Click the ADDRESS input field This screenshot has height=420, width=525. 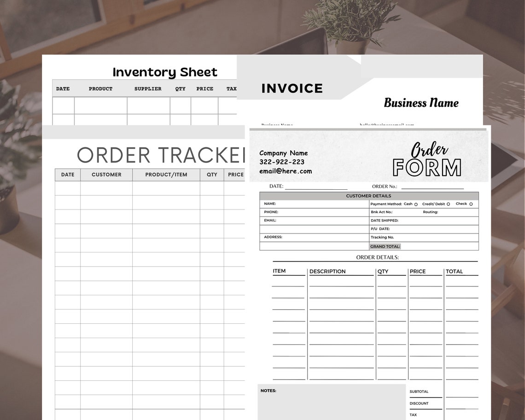(x=313, y=237)
